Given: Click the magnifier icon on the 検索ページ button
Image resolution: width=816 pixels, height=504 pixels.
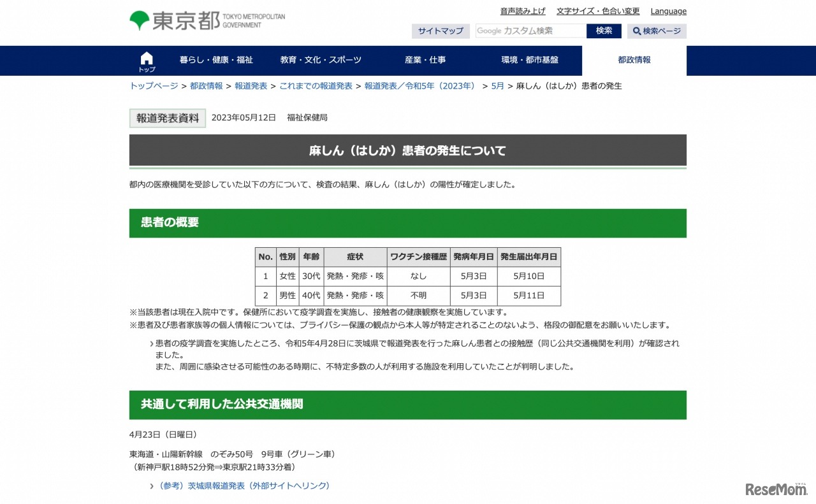Looking at the screenshot, I should [x=636, y=31].
